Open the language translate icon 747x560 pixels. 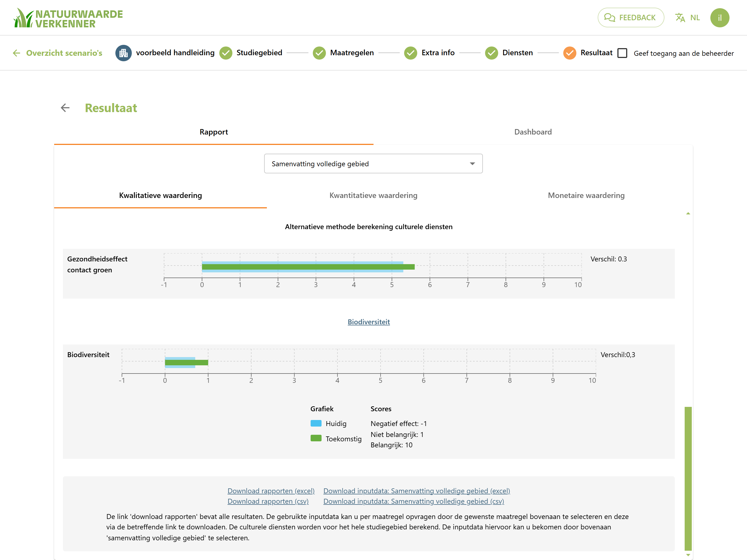click(680, 17)
